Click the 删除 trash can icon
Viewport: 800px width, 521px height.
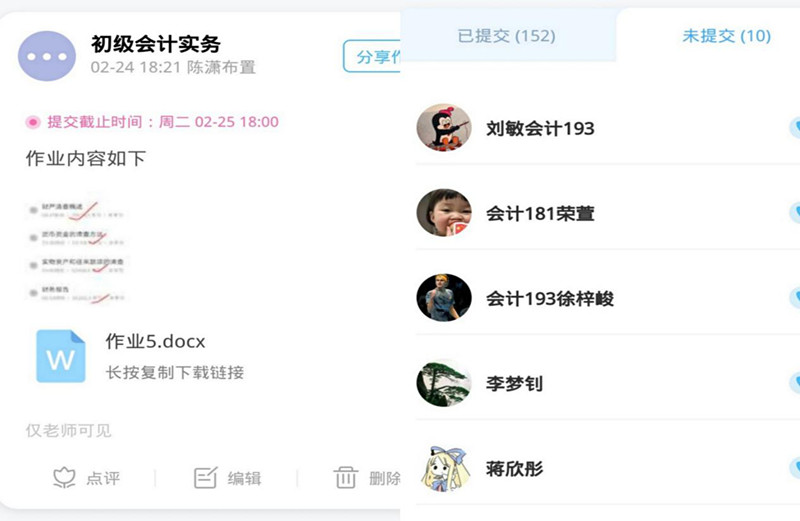(346, 478)
